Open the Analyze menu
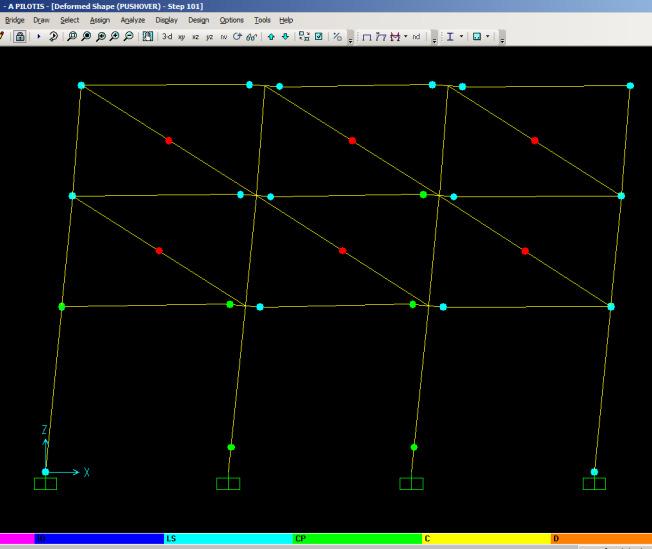 (133, 20)
